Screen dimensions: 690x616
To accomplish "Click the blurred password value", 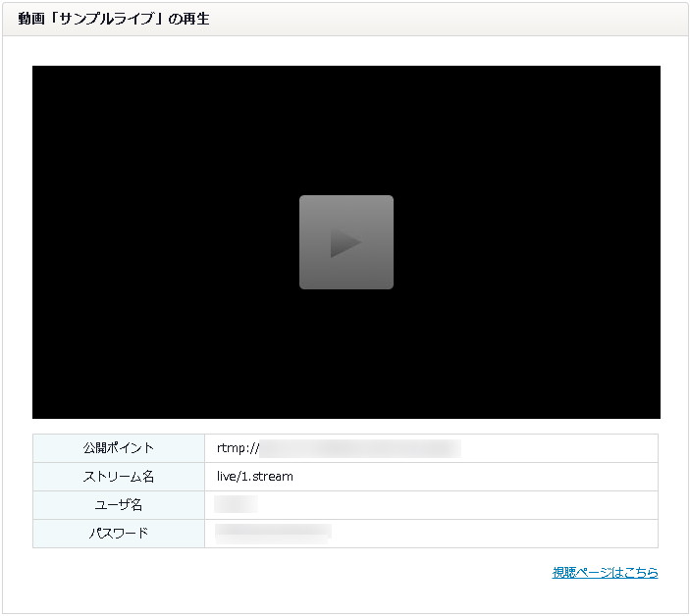I will [x=274, y=534].
